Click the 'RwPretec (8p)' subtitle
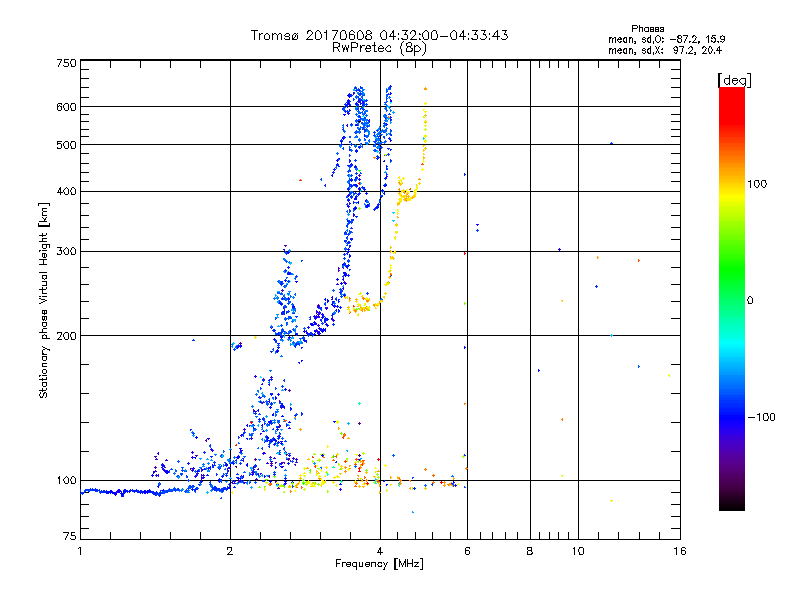The width and height of the screenshot is (800, 600). (x=379, y=48)
